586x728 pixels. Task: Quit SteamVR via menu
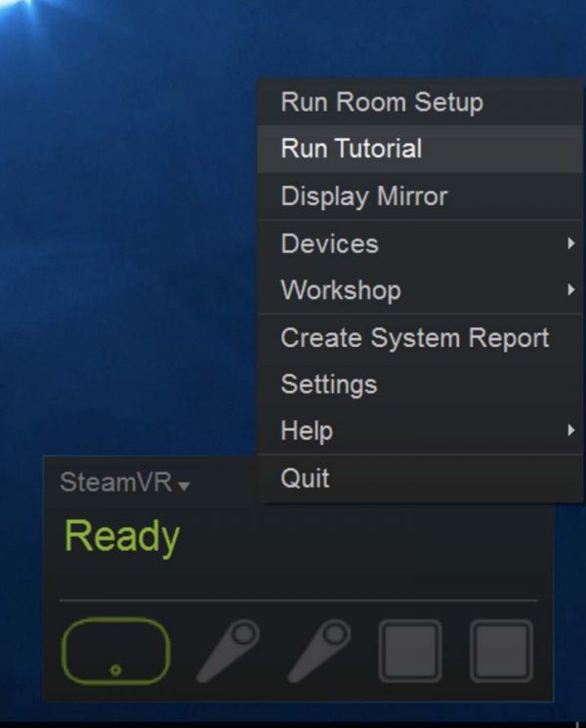click(420, 478)
